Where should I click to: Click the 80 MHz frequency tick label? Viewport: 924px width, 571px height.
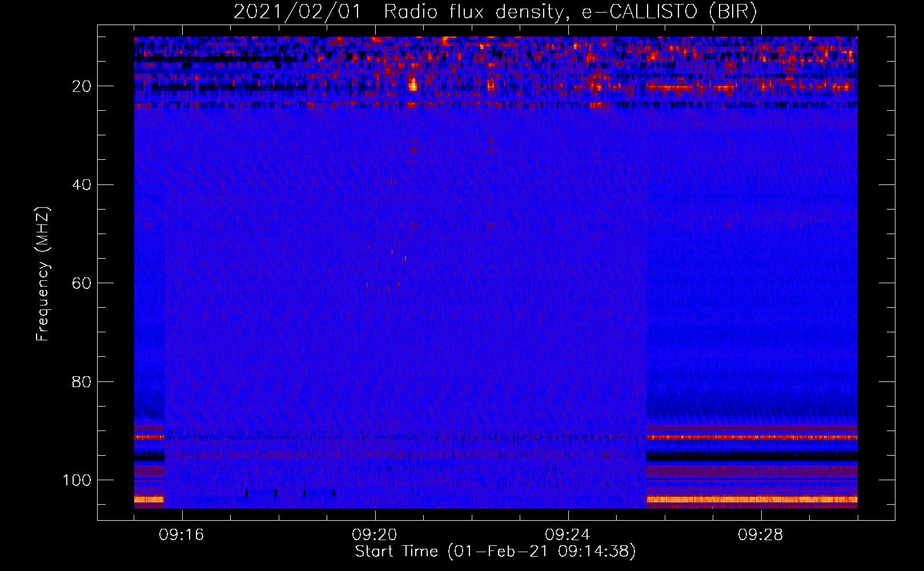(x=82, y=381)
